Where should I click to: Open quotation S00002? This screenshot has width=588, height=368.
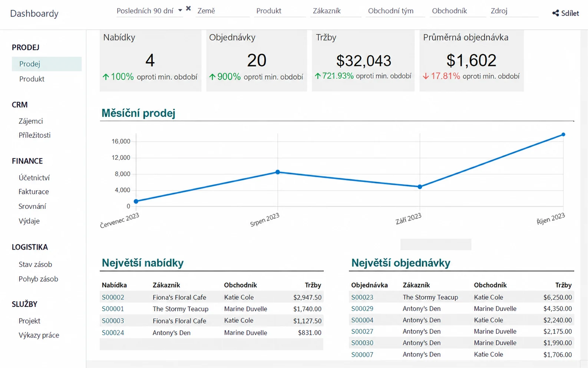tap(113, 298)
